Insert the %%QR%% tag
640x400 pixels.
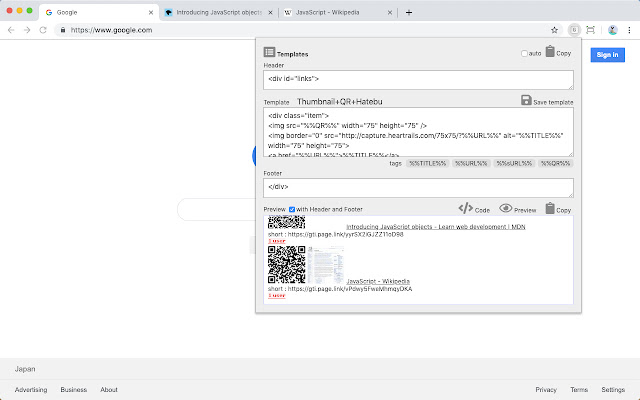tap(556, 163)
